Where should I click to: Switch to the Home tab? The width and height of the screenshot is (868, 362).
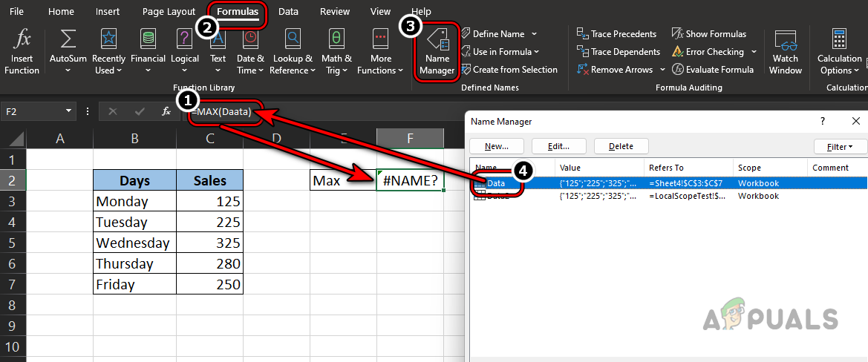point(61,11)
